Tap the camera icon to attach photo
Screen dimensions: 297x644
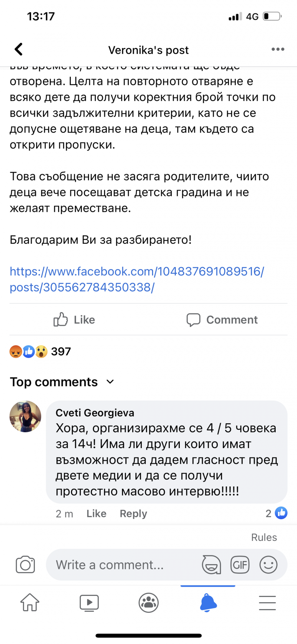click(25, 565)
